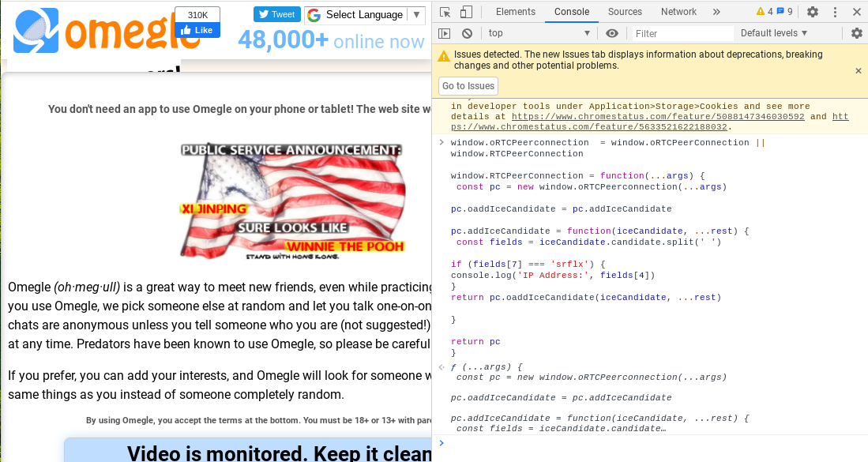Open the Select Language dropdown

(x=364, y=15)
